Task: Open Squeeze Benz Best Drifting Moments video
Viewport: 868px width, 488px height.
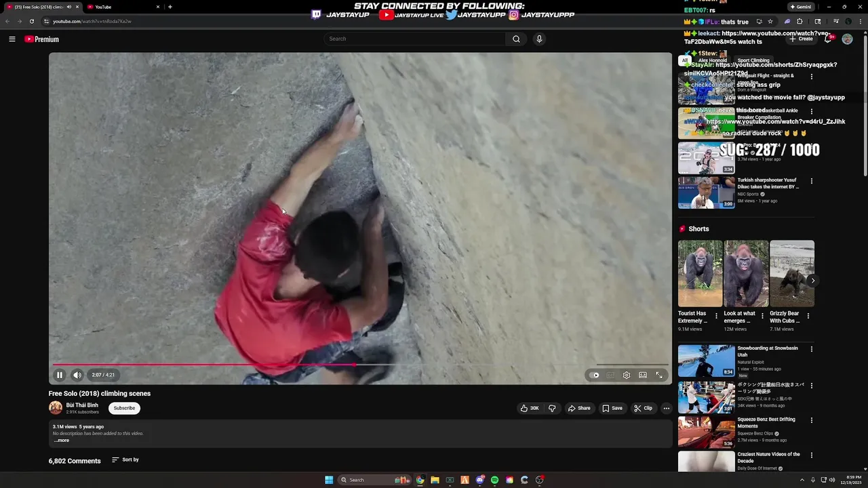Action: (x=707, y=432)
